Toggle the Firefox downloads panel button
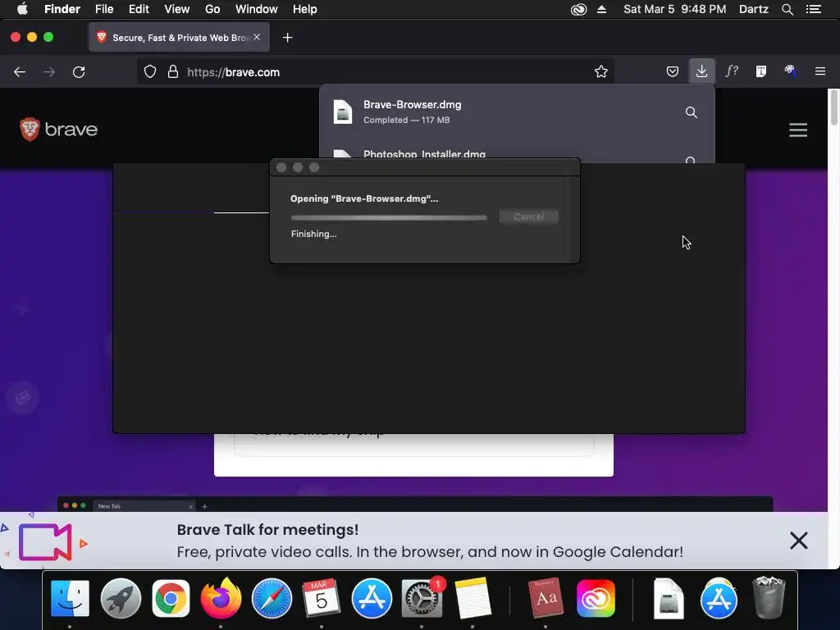This screenshot has height=630, width=840. [701, 71]
